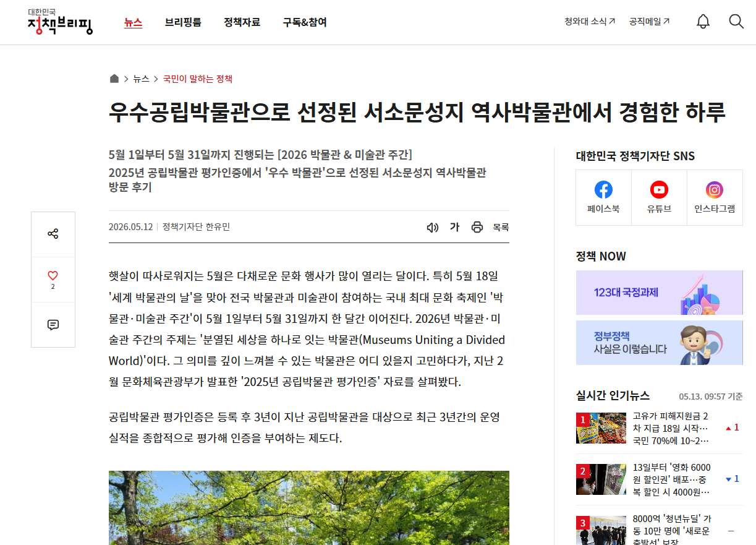
Task: Open 정부정책 사실은 이렇습니다 banner
Action: tap(659, 343)
